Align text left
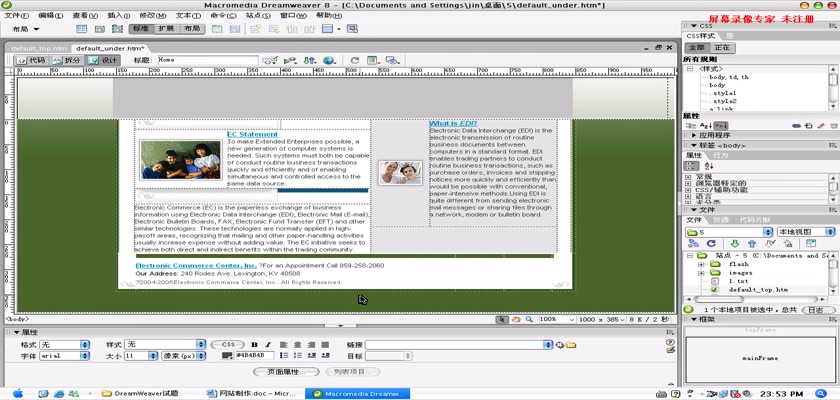Image resolution: width=840 pixels, height=400 pixels. tap(284, 344)
